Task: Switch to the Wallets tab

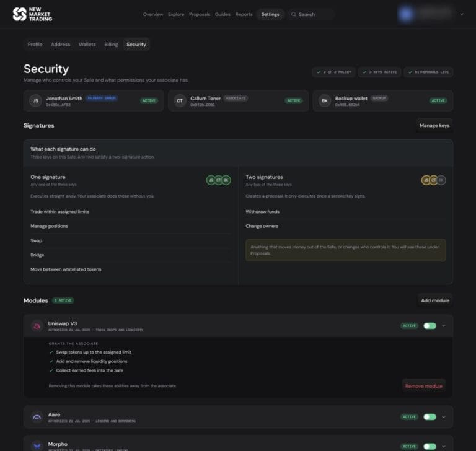Action: [x=87, y=45]
